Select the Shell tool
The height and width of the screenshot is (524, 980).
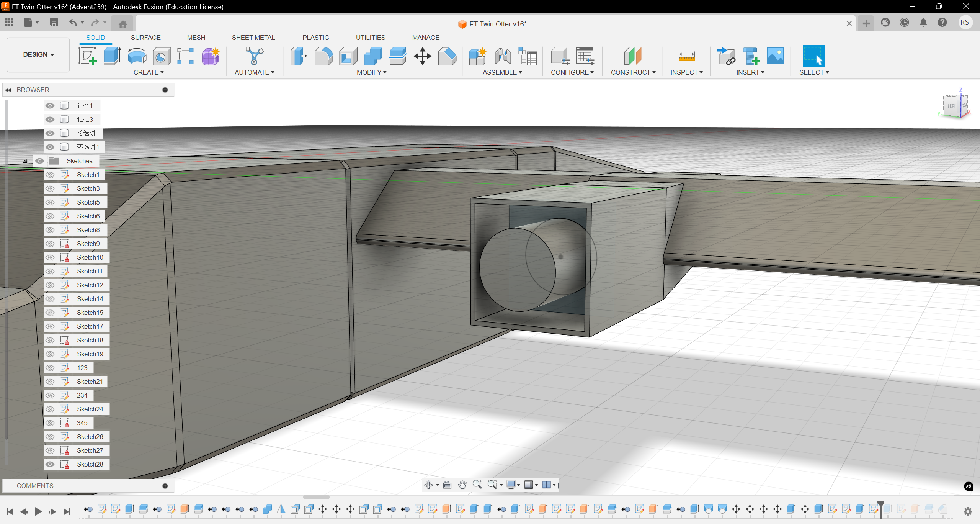(348, 56)
